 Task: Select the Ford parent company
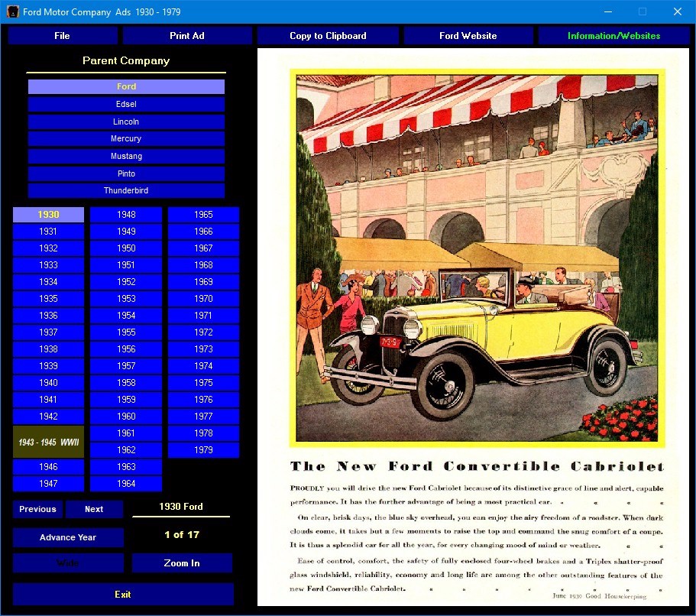click(126, 86)
